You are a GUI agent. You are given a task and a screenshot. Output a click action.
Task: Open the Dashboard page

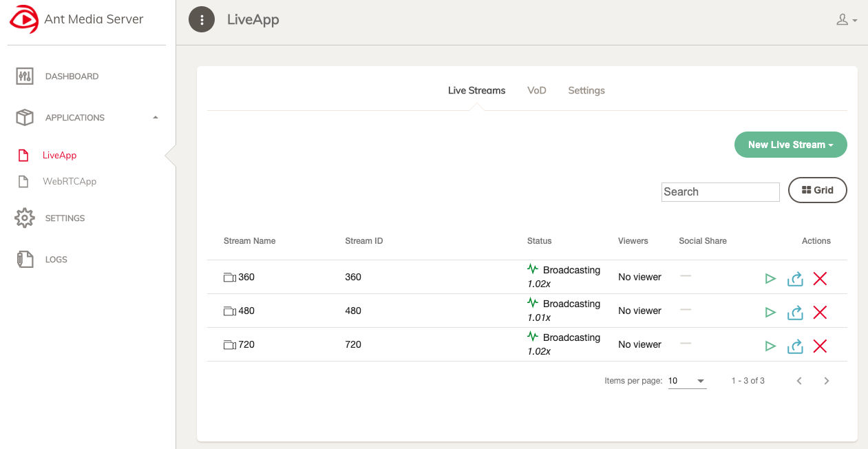(72, 76)
